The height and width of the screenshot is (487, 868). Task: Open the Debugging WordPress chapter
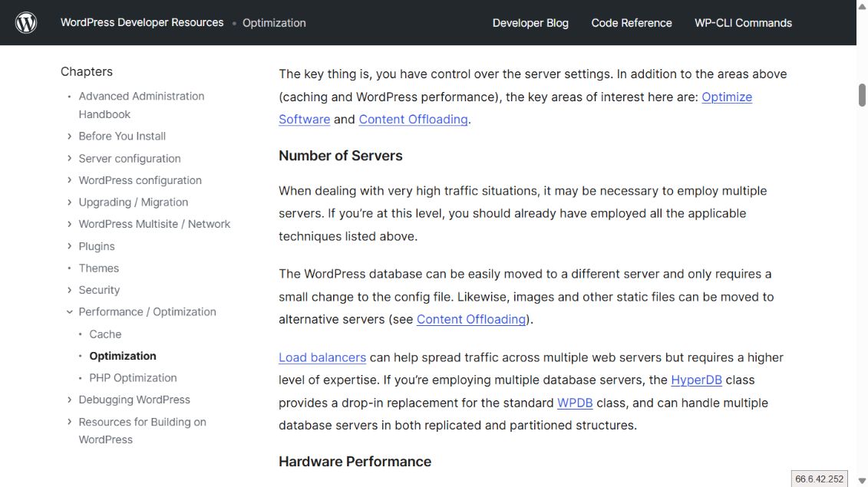134,400
